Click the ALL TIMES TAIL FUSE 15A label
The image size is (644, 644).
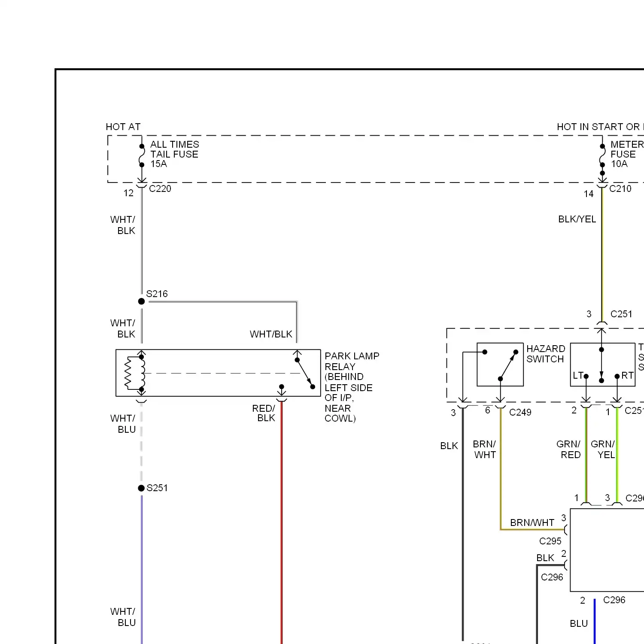point(174,154)
